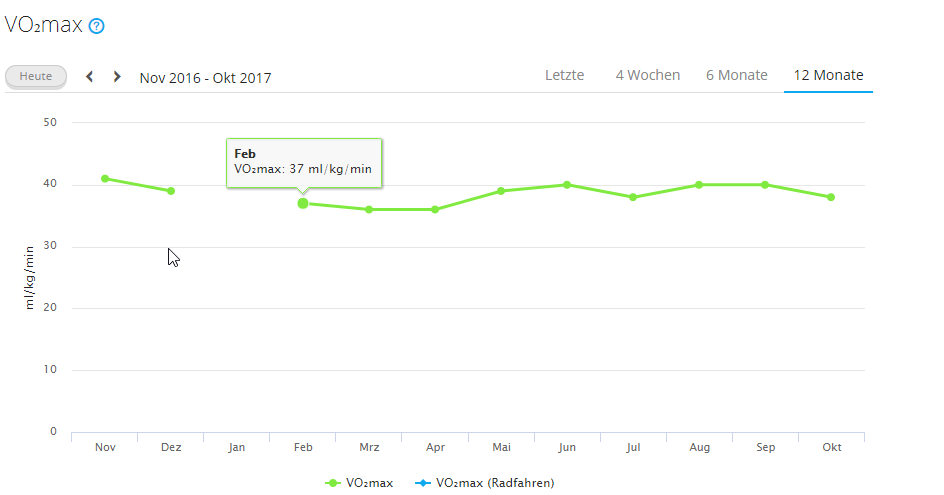The image size is (944, 495).
Task: Switch to the Letzte tab
Action: pyautogui.click(x=564, y=75)
